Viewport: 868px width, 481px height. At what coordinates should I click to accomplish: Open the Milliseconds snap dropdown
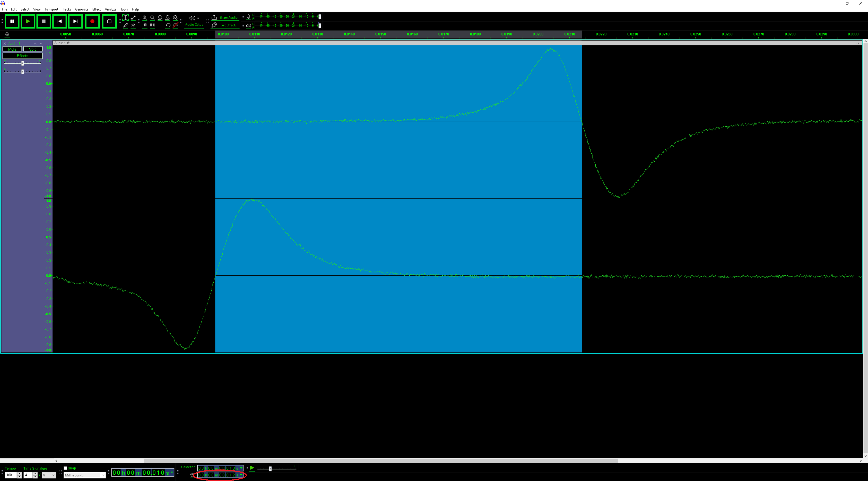[85, 475]
